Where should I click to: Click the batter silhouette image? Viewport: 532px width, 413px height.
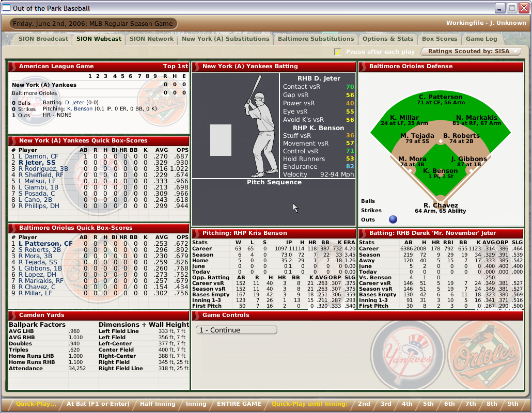pyautogui.click(x=259, y=126)
